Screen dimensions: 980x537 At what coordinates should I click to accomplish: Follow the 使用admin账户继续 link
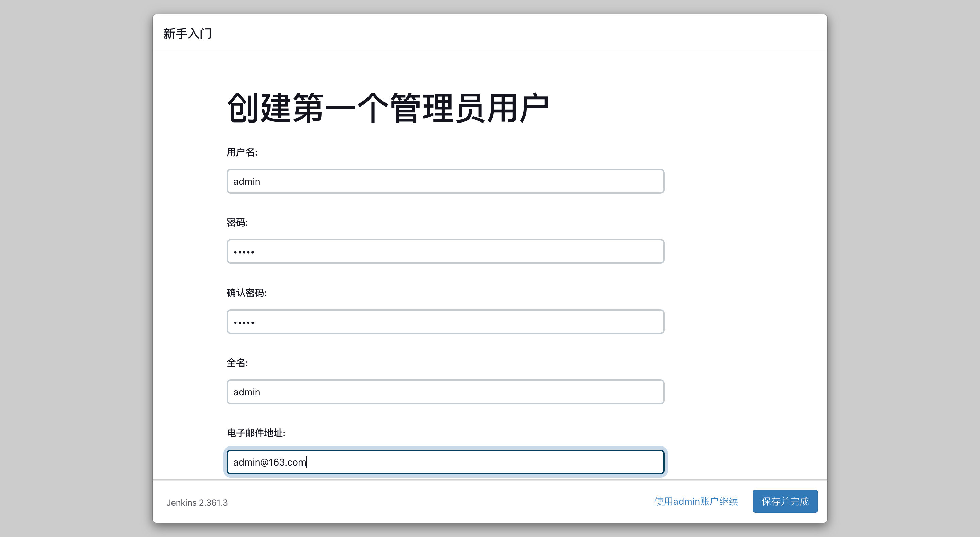pyautogui.click(x=696, y=501)
